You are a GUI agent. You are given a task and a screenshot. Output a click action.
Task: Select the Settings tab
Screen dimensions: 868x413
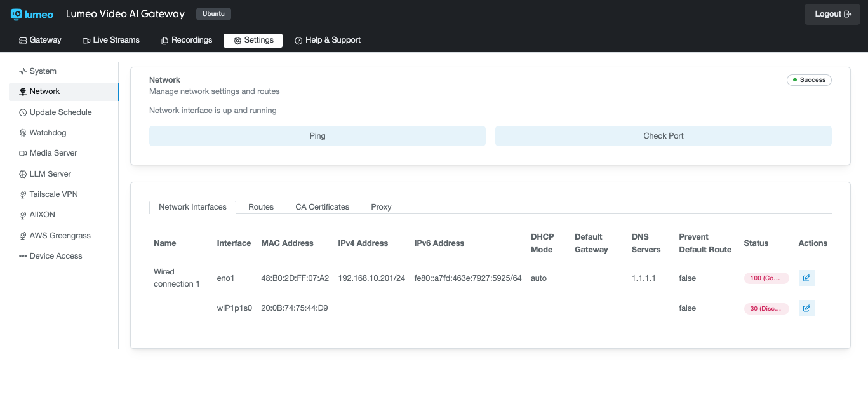pyautogui.click(x=253, y=40)
